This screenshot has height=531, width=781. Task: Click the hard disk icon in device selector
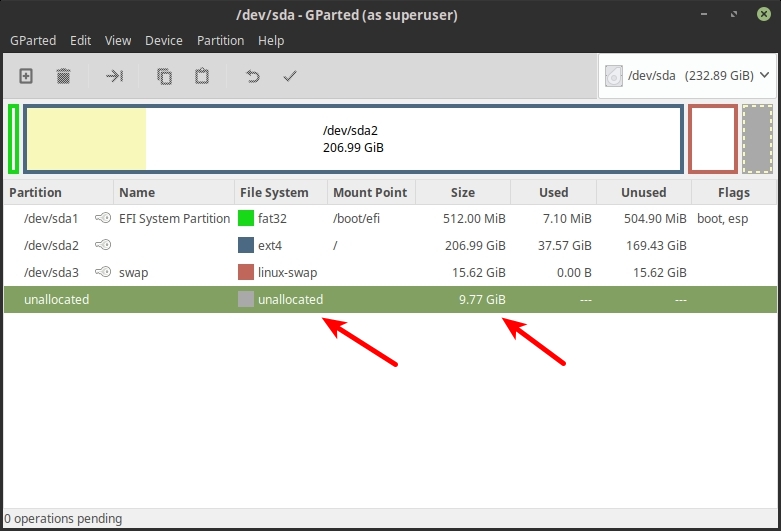coord(614,76)
